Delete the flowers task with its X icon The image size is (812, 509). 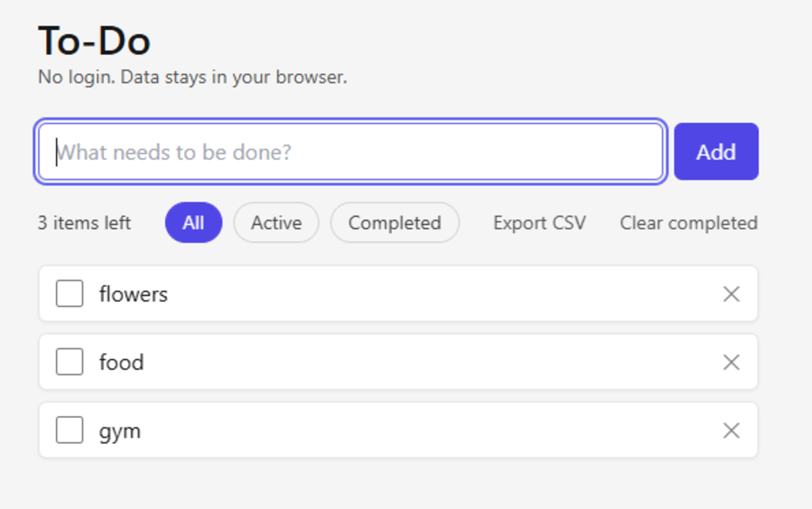point(731,294)
